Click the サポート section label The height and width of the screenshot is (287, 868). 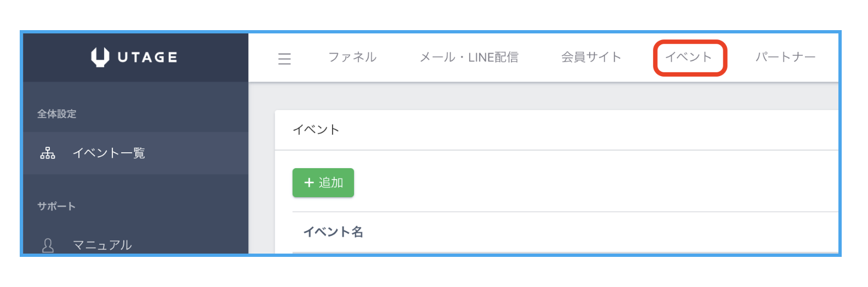(x=56, y=206)
